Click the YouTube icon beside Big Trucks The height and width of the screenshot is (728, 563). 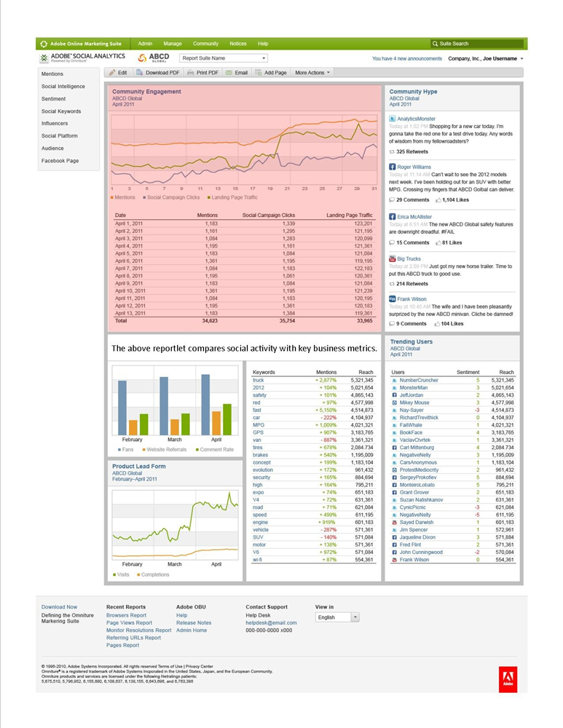[392, 258]
